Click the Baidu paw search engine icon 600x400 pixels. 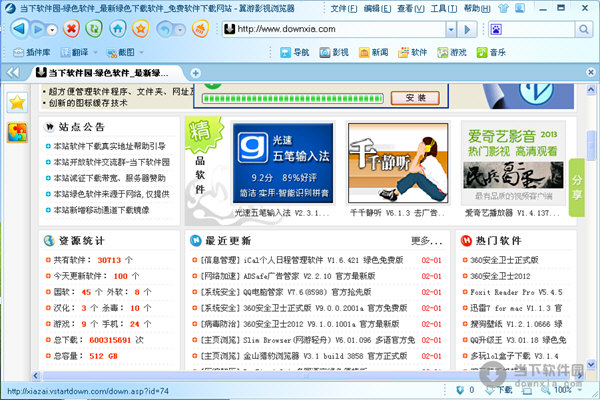click(x=496, y=29)
